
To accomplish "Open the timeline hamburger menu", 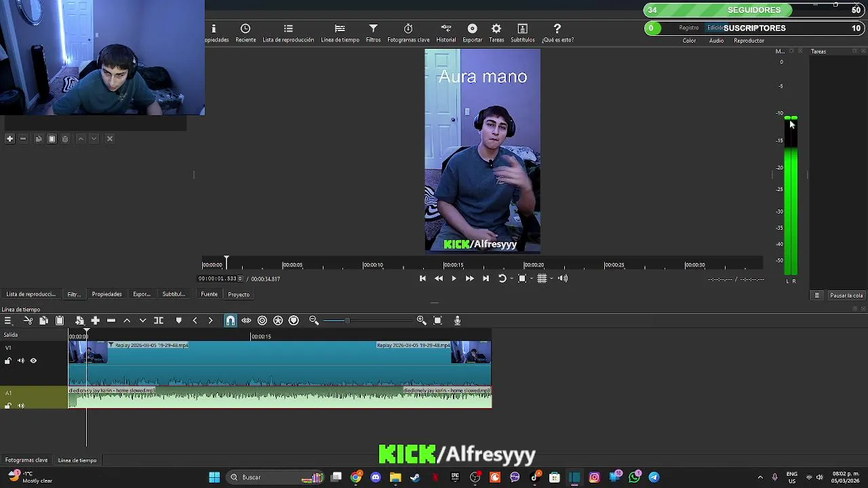I will click(x=8, y=321).
